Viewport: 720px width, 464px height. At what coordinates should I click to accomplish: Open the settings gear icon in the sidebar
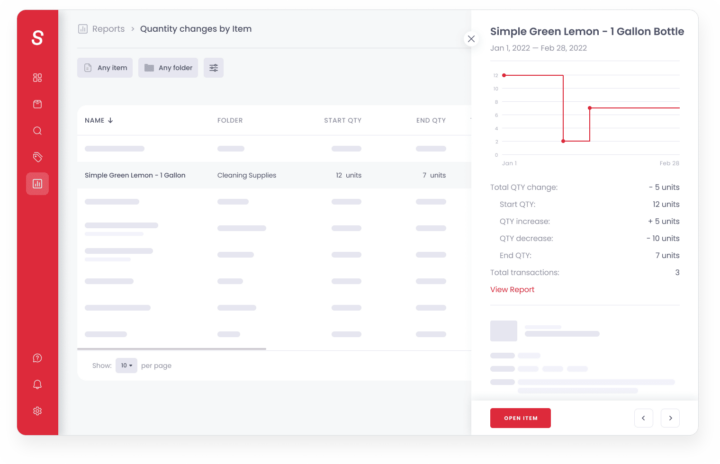pos(37,410)
